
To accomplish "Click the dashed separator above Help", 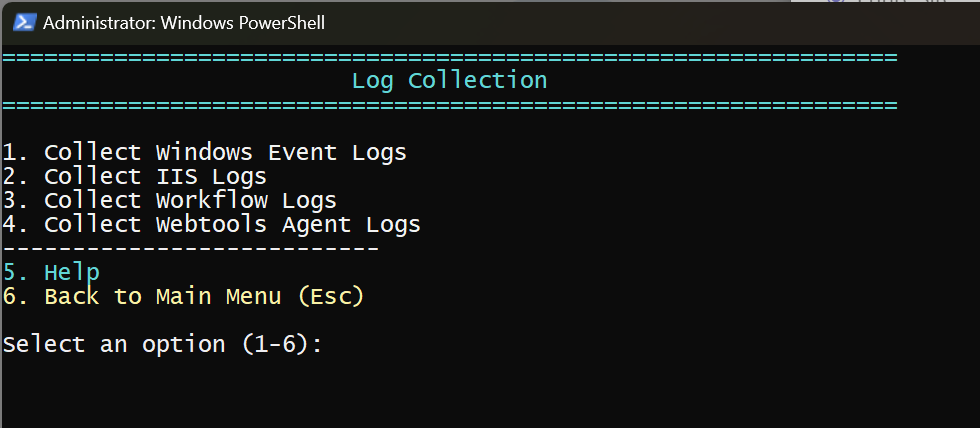I will pos(190,248).
